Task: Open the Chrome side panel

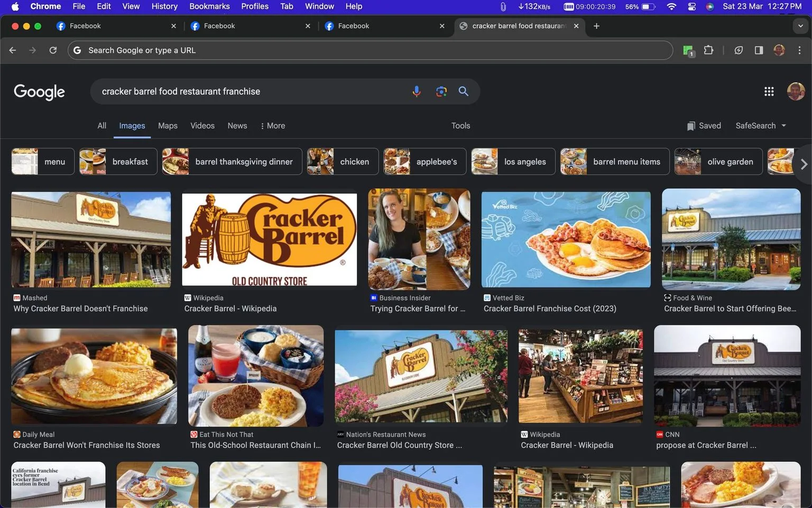Action: pyautogui.click(x=759, y=50)
